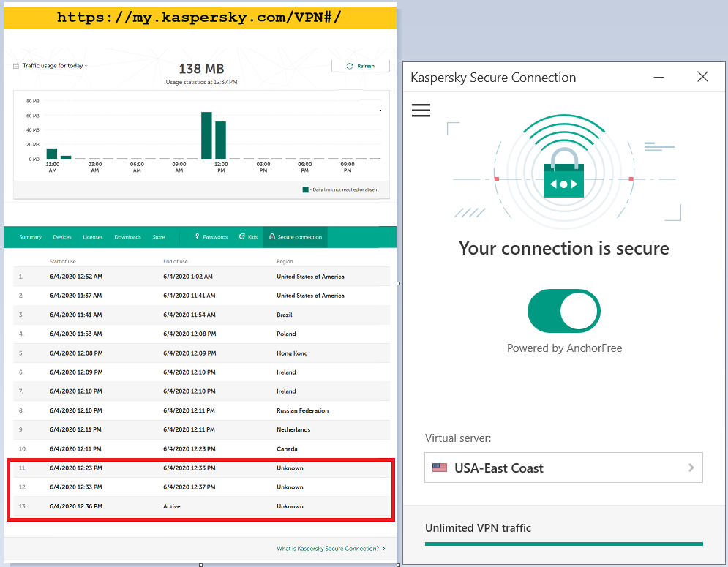This screenshot has width=728, height=567.
Task: Minimize the Kaspersky Secure Connection window
Action: pyautogui.click(x=658, y=77)
